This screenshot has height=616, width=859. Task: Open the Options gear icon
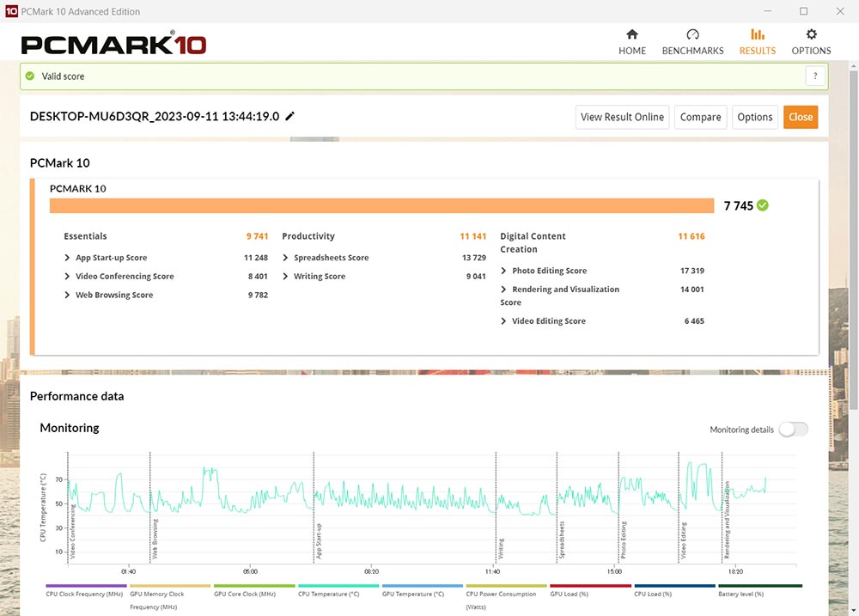click(x=811, y=34)
